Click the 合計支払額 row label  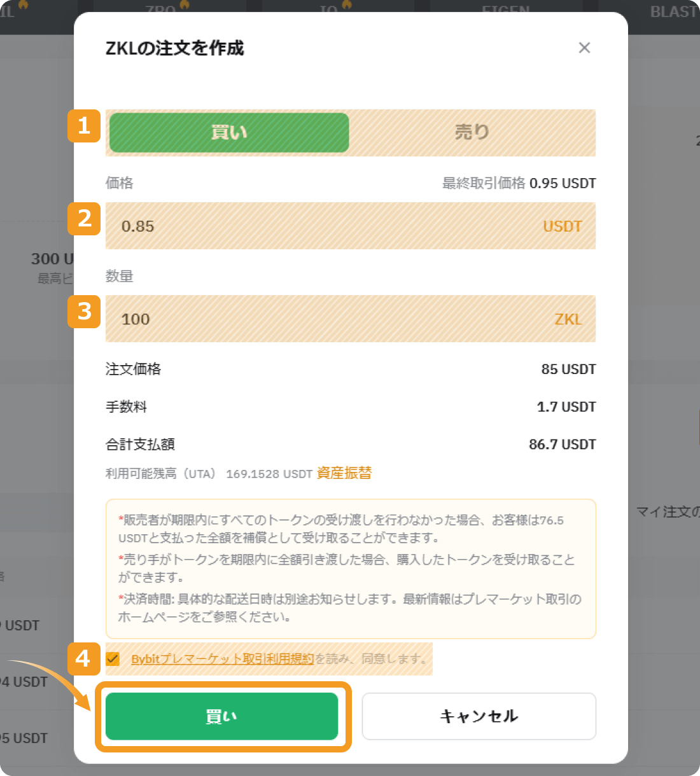140,444
